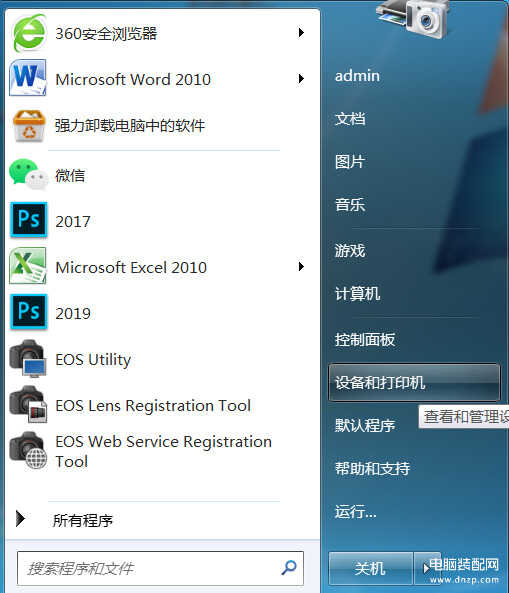Select 设备和打印机 menu entry

(x=414, y=382)
